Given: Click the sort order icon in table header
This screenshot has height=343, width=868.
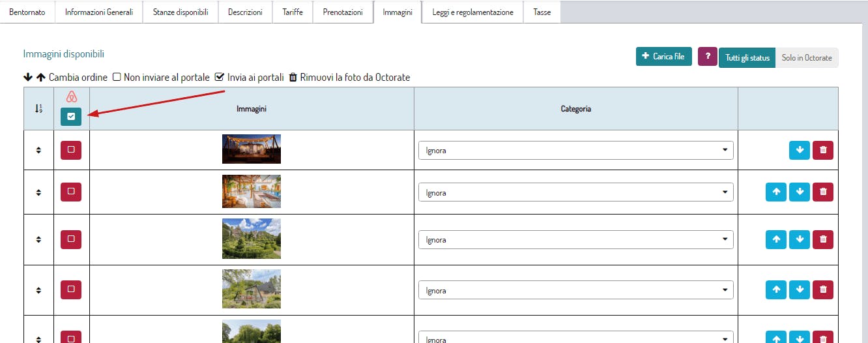Looking at the screenshot, I should (38, 108).
